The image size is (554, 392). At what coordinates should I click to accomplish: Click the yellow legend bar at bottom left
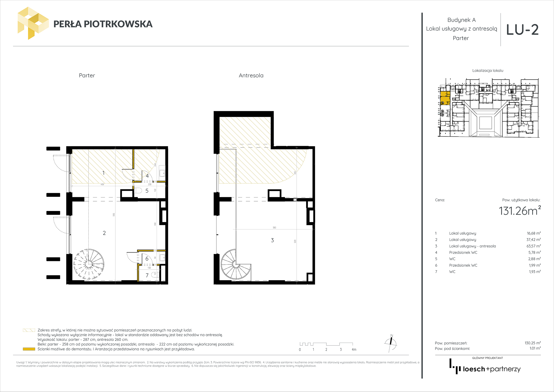(x=29, y=349)
